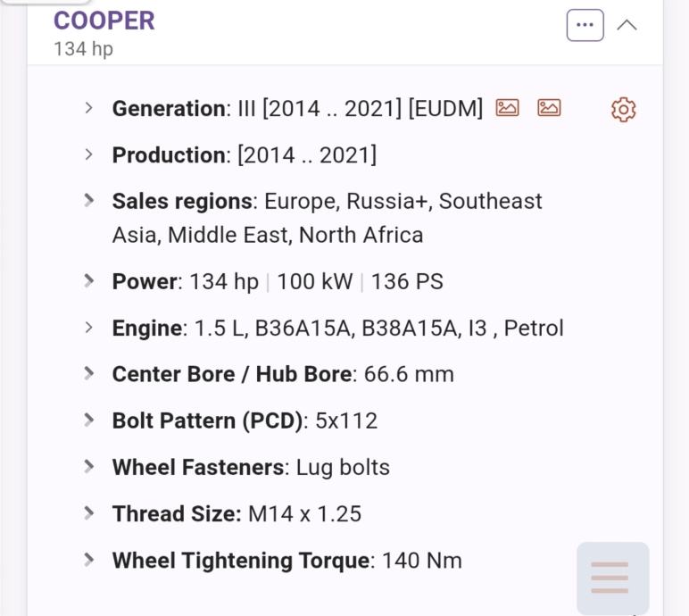Expand the Sales regions row arrow

coord(88,201)
